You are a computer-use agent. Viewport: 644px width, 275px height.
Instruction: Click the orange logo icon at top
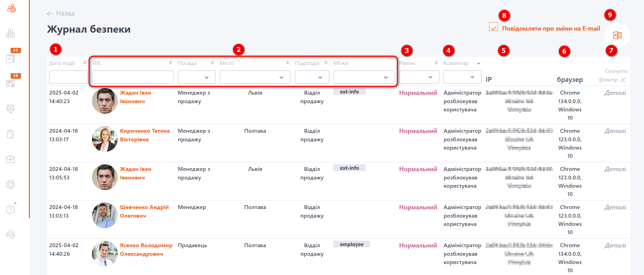pos(11,9)
